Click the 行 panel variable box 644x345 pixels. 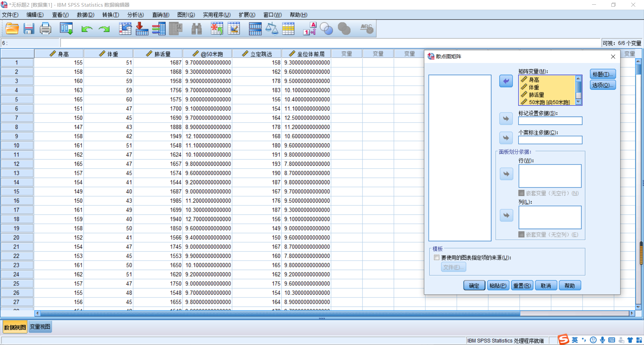click(x=550, y=176)
